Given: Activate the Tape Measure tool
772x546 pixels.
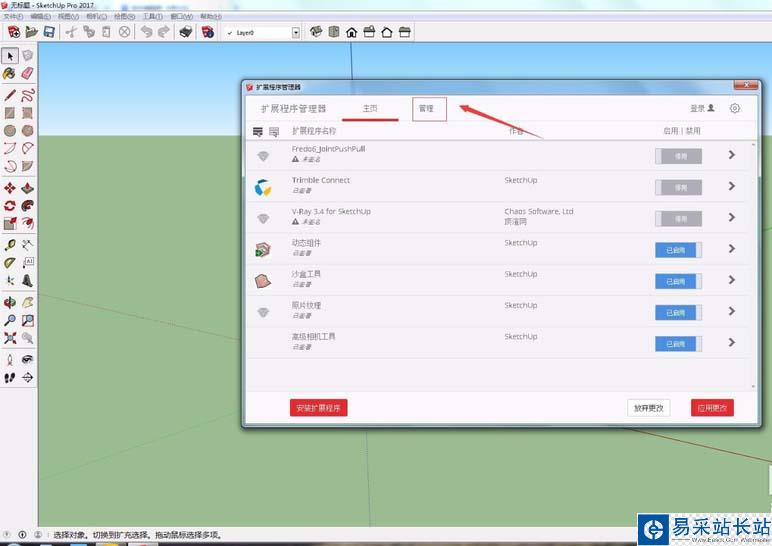Looking at the screenshot, I should point(9,245).
